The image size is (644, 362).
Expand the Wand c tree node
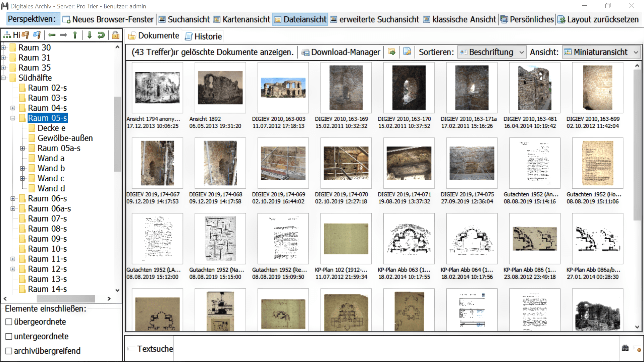(22, 178)
